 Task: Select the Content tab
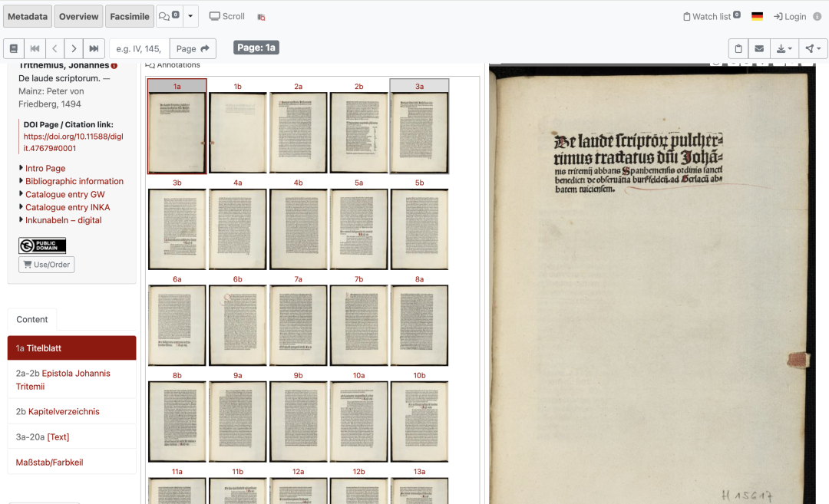tap(32, 319)
